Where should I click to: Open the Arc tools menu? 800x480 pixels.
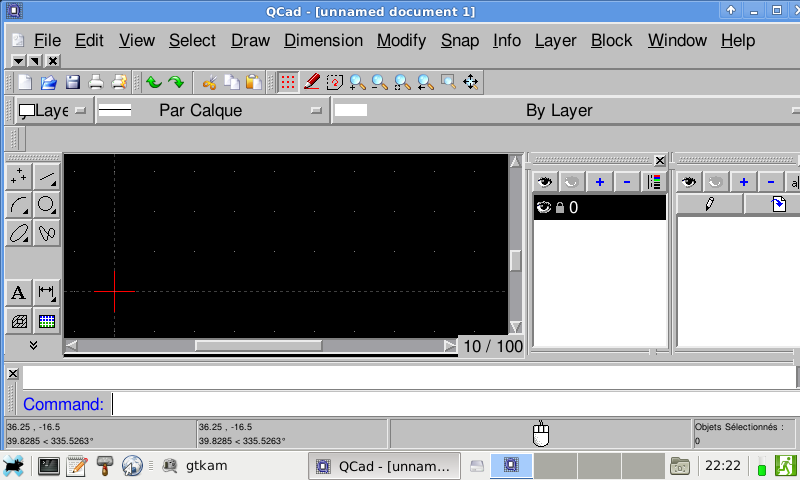19,205
